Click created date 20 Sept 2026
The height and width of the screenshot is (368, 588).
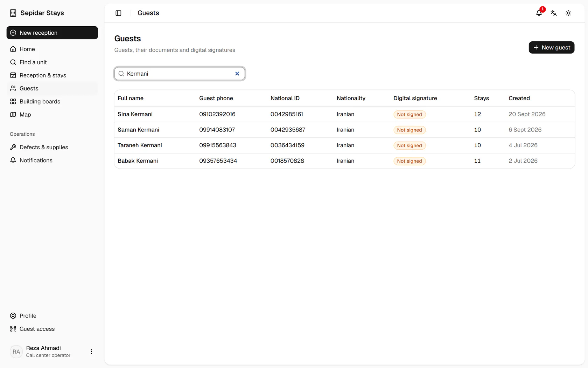(x=527, y=114)
